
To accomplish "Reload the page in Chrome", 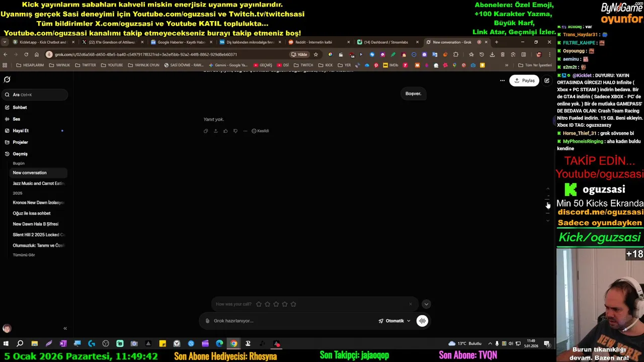I will (x=26, y=54).
